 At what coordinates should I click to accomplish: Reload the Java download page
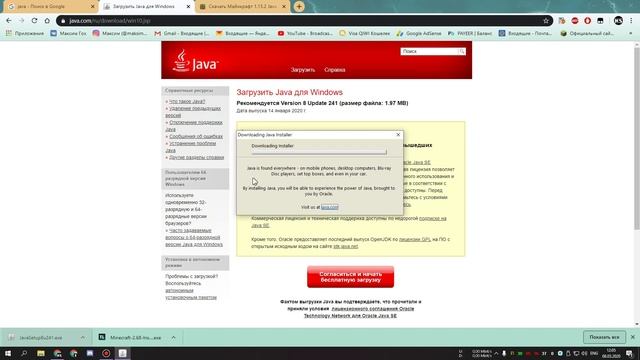pos(34,20)
